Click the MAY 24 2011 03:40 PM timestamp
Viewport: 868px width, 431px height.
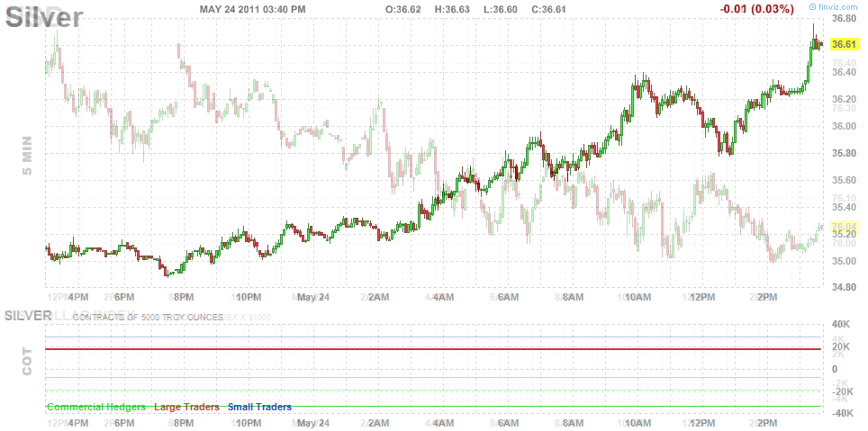click(252, 9)
